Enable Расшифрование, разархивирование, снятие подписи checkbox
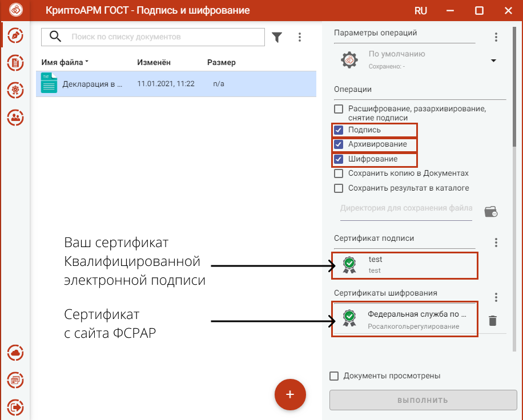 tap(339, 109)
